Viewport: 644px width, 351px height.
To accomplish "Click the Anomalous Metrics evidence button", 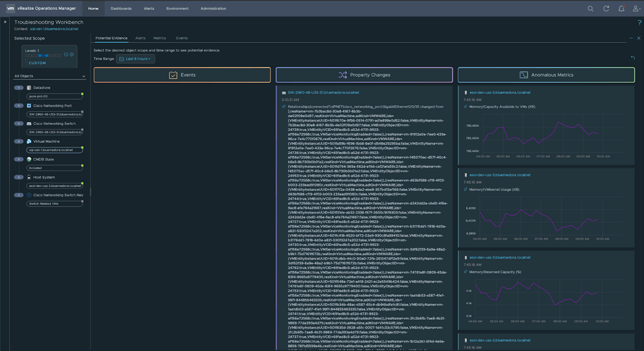I will point(546,75).
